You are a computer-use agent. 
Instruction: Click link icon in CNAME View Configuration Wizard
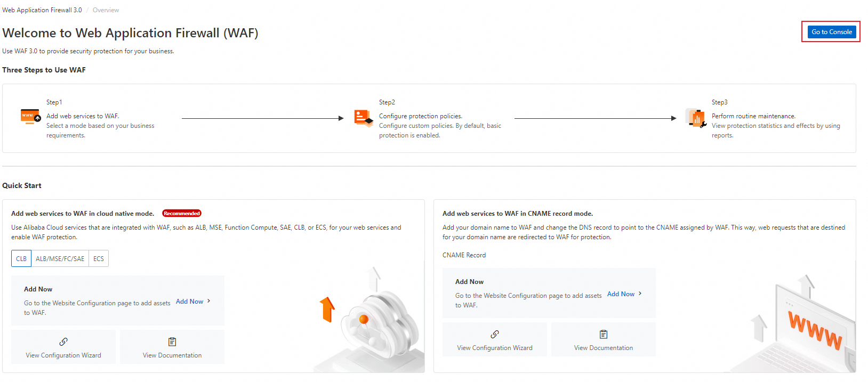pos(495,334)
